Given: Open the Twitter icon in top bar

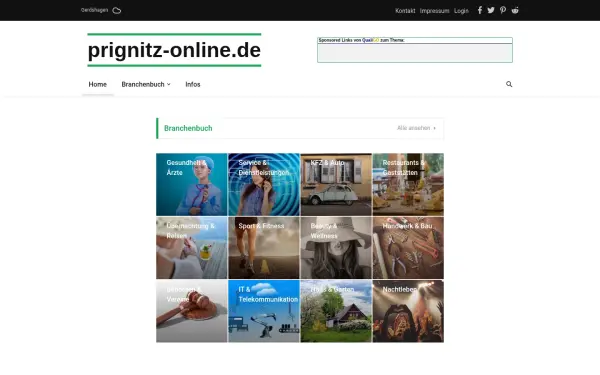Looking at the screenshot, I should point(491,10).
